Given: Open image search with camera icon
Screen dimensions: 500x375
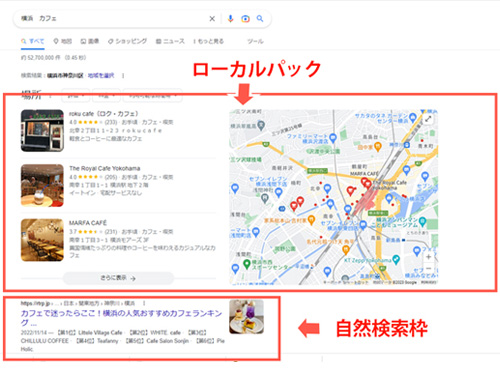Looking at the screenshot, I should pos(245,19).
